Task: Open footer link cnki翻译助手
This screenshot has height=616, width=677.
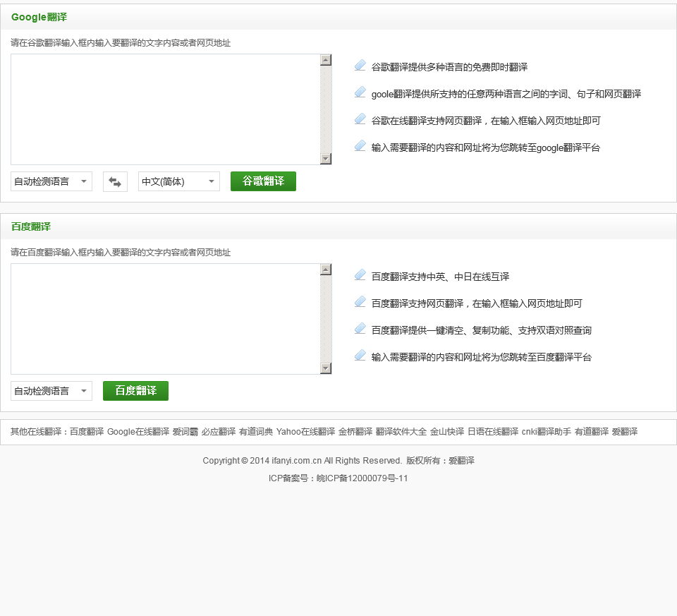Action: [547, 432]
